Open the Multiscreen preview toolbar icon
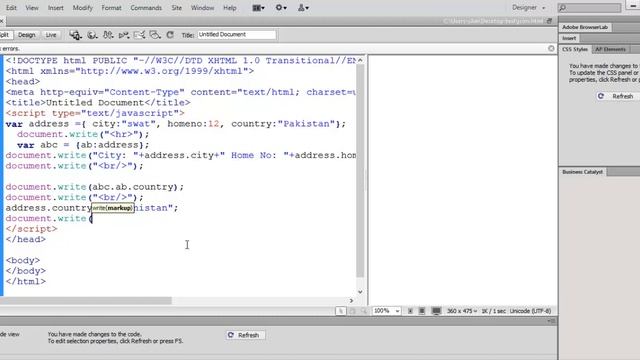The width and height of the screenshot is (640, 360). coord(76,35)
